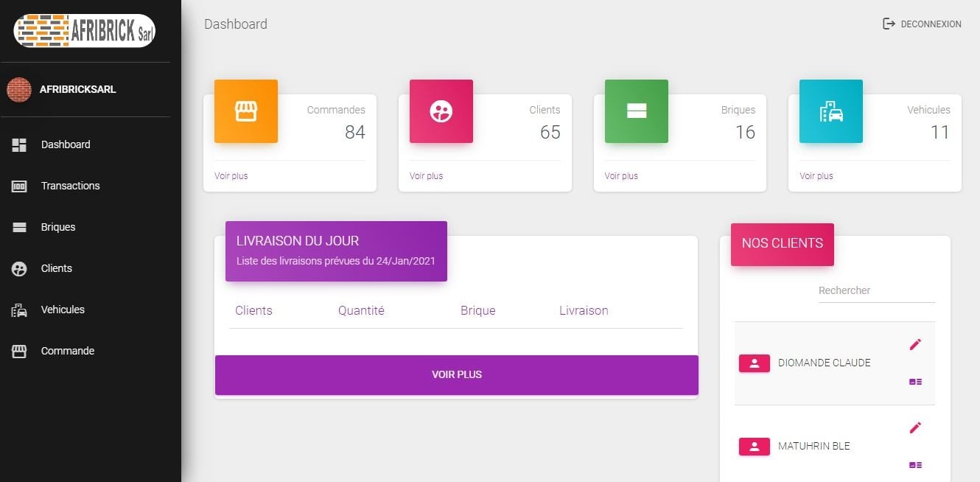Click the logout icon next to DECONNEXION

pyautogui.click(x=887, y=24)
